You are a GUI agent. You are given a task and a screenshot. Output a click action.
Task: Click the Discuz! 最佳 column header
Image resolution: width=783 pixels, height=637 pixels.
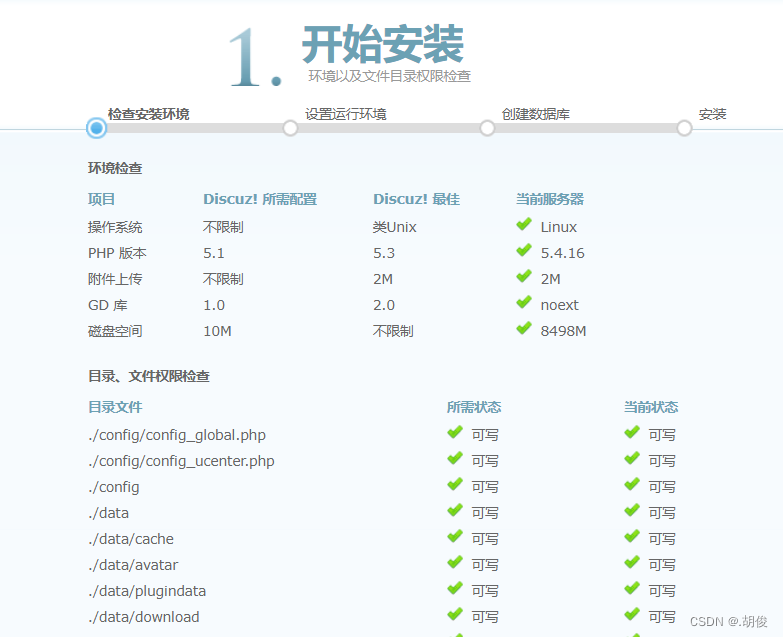tap(416, 199)
